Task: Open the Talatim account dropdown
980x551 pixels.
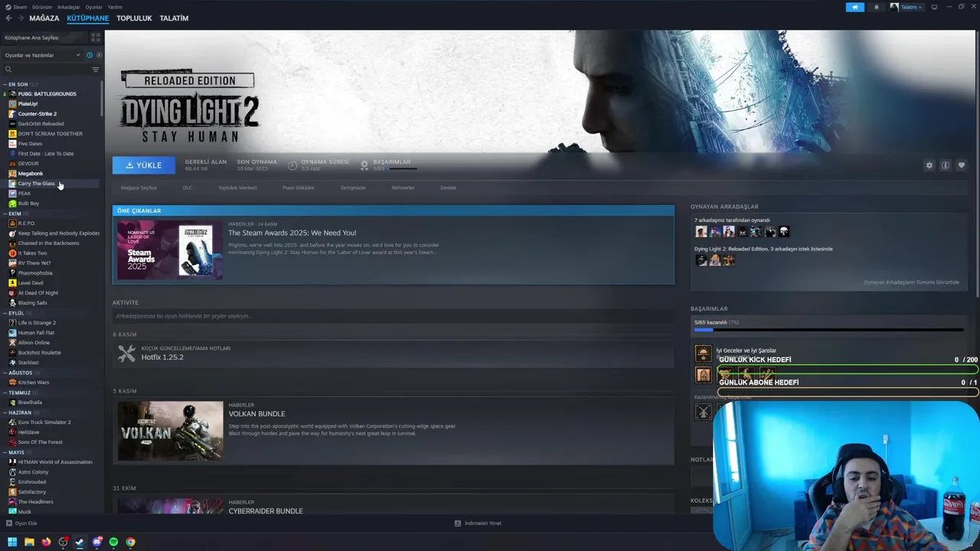Action: pyautogui.click(x=906, y=7)
